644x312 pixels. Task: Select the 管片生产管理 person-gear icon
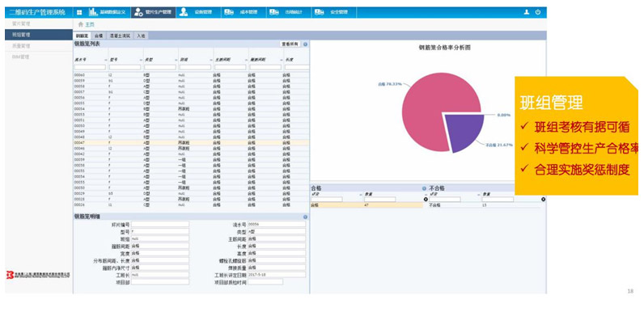138,12
